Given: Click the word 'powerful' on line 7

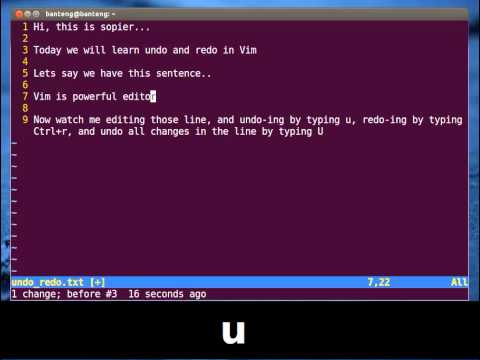Looking at the screenshot, I should (95, 97).
